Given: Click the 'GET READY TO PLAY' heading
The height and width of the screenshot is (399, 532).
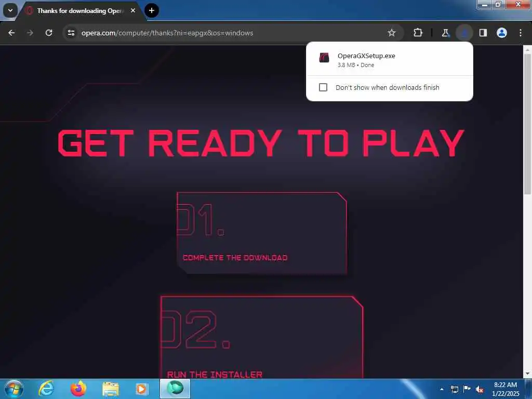Looking at the screenshot, I should point(261,143).
